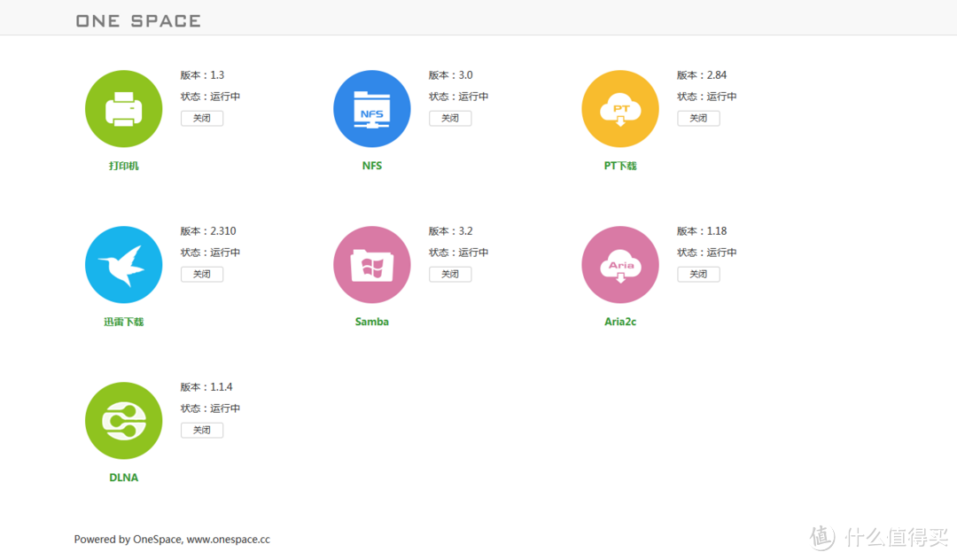This screenshot has width=957, height=560.
Task: Click the 迅雷下载 label
Action: pos(124,323)
